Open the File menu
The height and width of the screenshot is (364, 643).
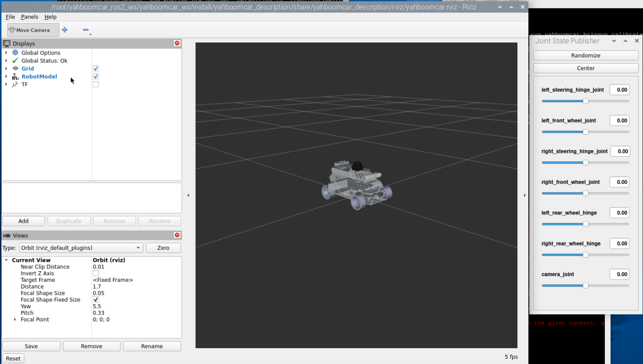click(x=10, y=17)
